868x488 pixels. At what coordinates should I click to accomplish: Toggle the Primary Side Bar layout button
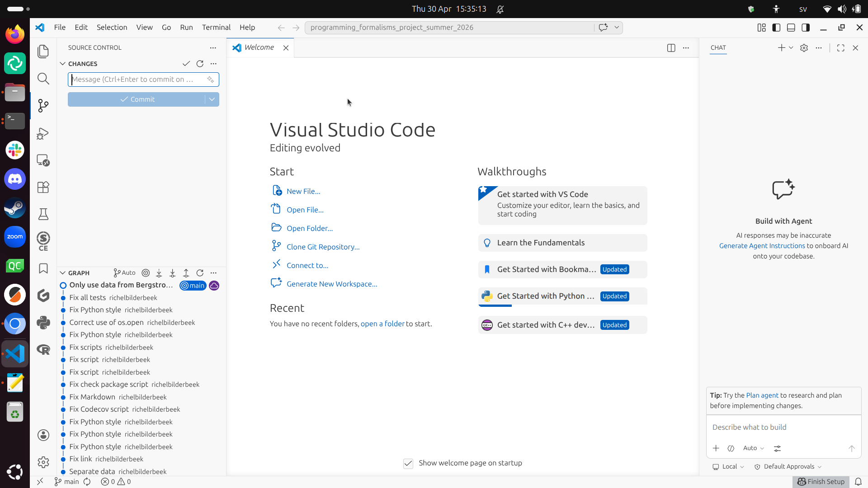(x=776, y=28)
